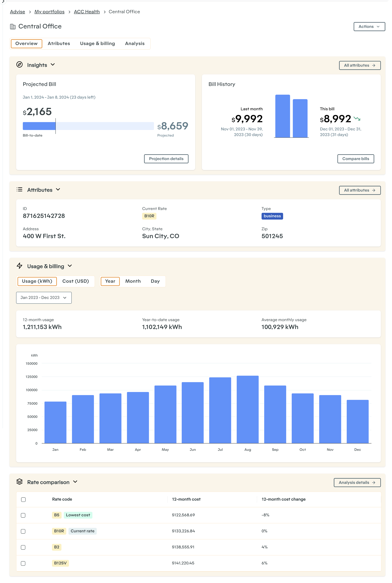Screen dimensions: 392x583
Task: Click the Compare bills button
Action: 356,159
